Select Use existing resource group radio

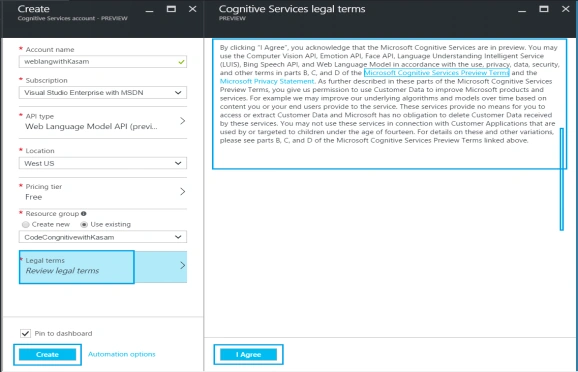pos(84,224)
